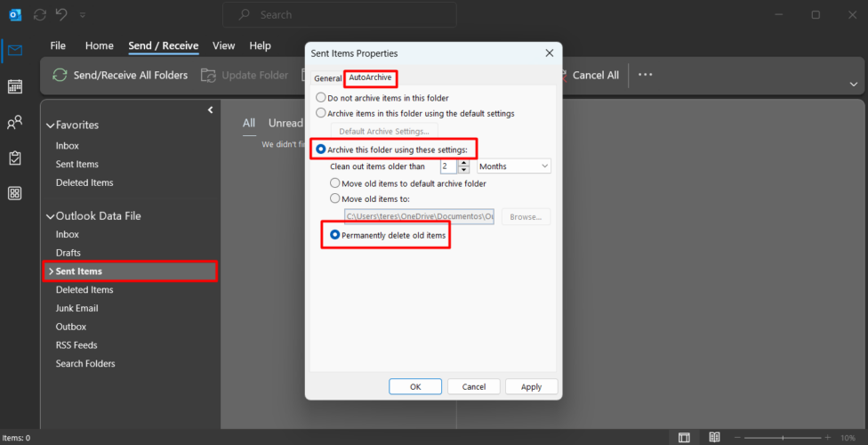
Task: Select archive using default settings radio
Action: 320,113
